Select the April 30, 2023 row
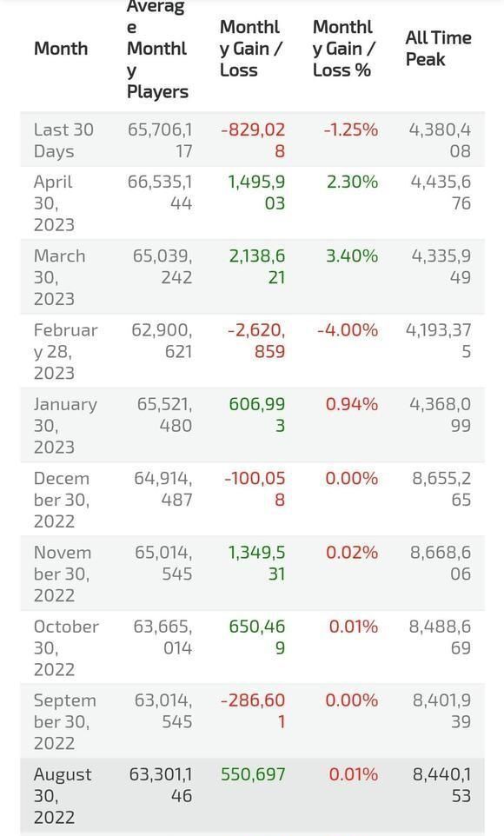This screenshot has width=504, height=836. click(x=252, y=203)
